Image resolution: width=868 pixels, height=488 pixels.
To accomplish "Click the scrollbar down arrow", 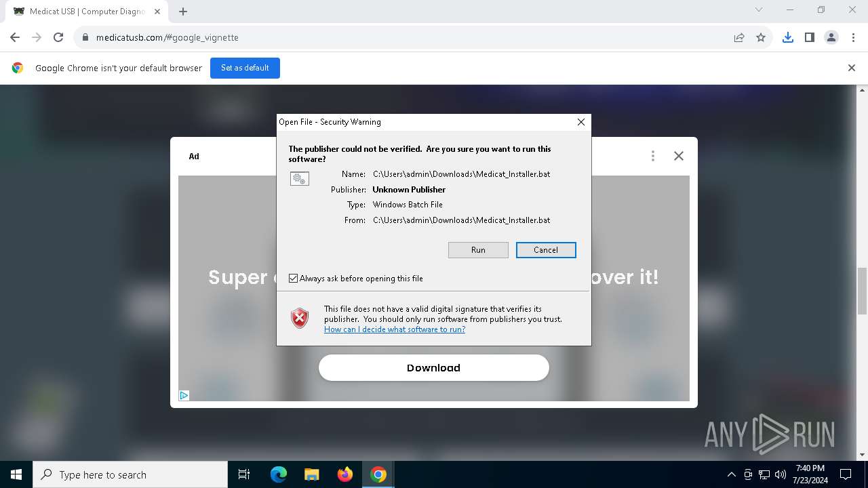I will 863,455.
